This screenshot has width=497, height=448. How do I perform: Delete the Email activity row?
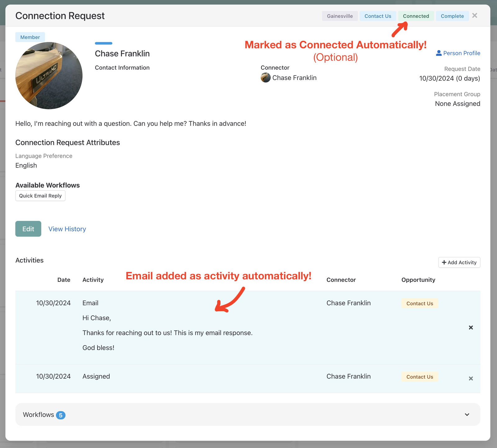pyautogui.click(x=471, y=327)
